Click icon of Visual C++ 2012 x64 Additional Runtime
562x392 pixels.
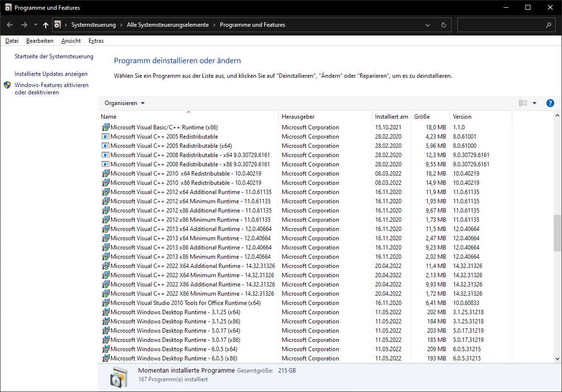click(106, 192)
